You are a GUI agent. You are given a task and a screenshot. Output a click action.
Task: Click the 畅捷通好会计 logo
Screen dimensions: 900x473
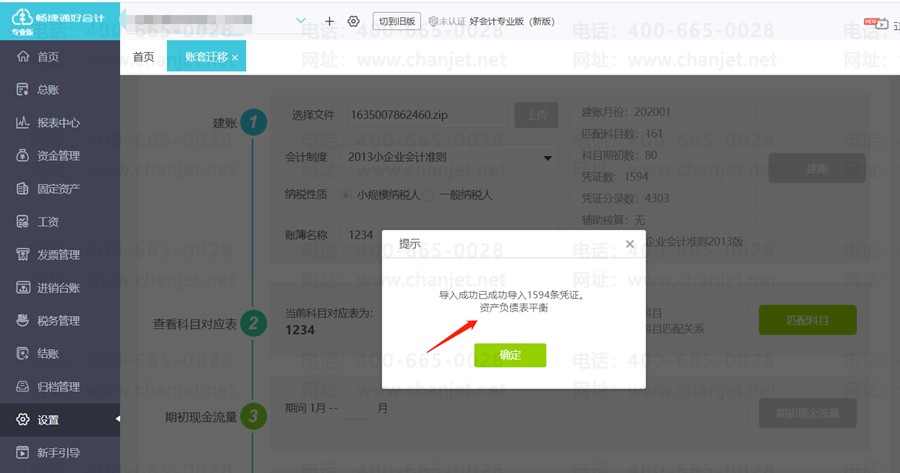tap(59, 20)
